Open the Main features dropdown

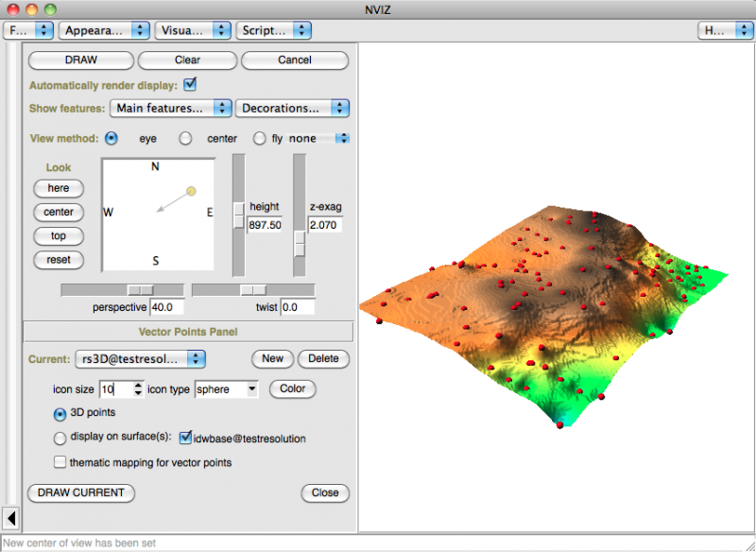[170, 109]
